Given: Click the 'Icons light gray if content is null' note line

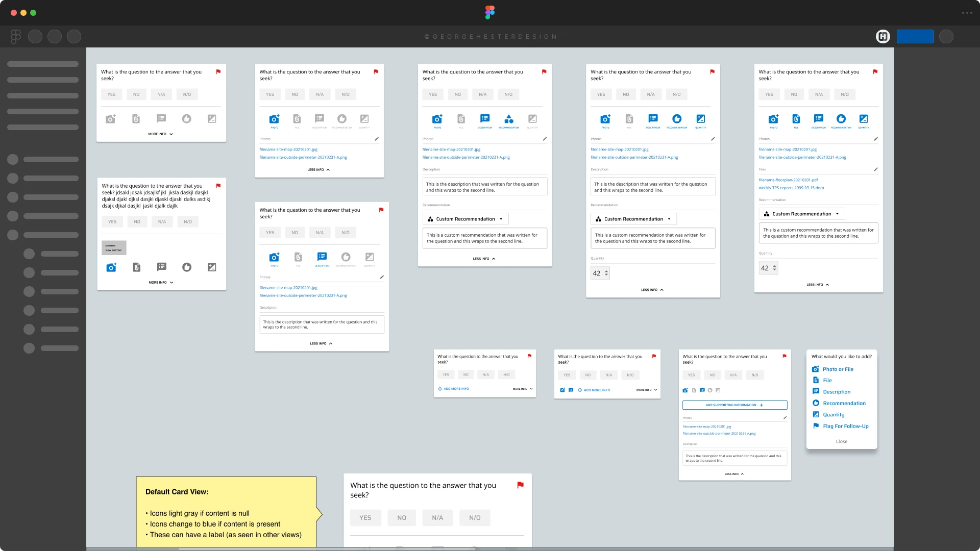Looking at the screenshot, I should pos(200,513).
